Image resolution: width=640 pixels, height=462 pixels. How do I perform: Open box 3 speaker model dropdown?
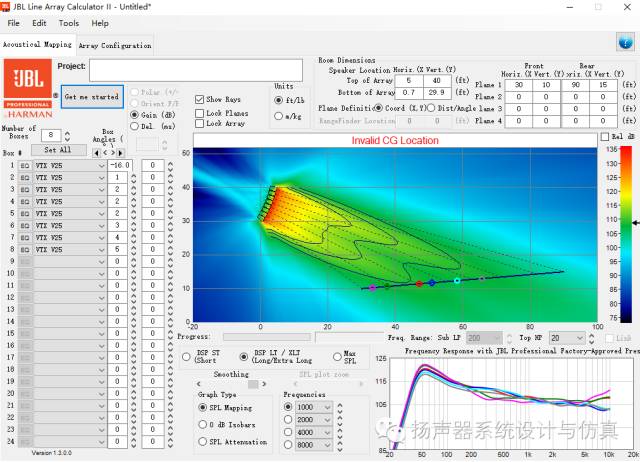[101, 189]
